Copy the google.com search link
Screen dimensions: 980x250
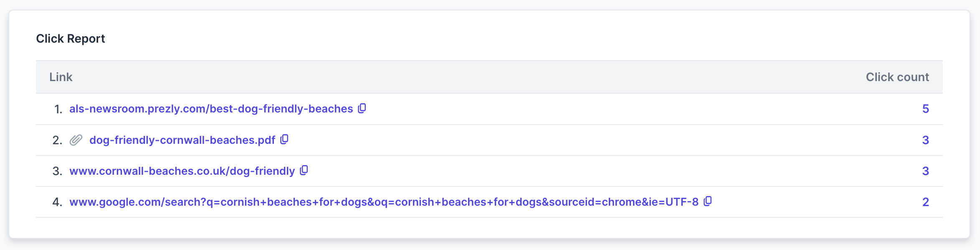[708, 201]
